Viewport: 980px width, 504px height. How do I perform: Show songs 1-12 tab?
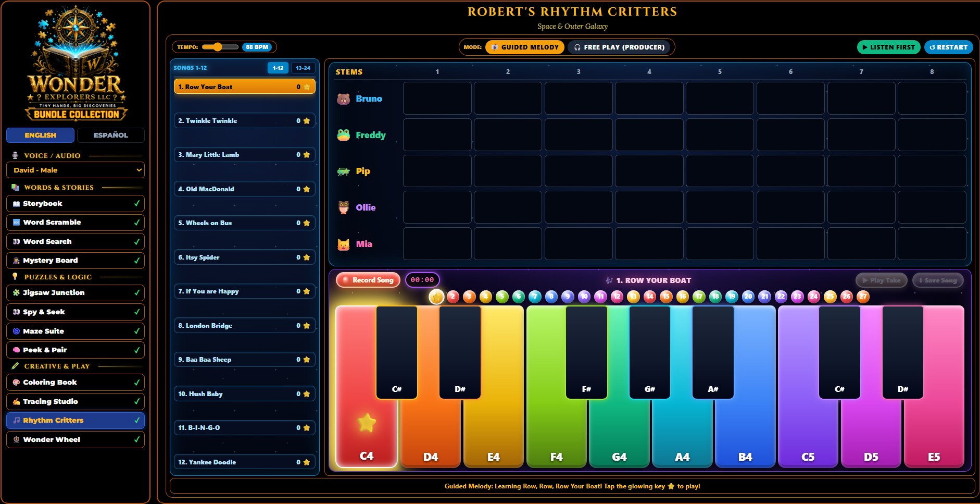278,68
